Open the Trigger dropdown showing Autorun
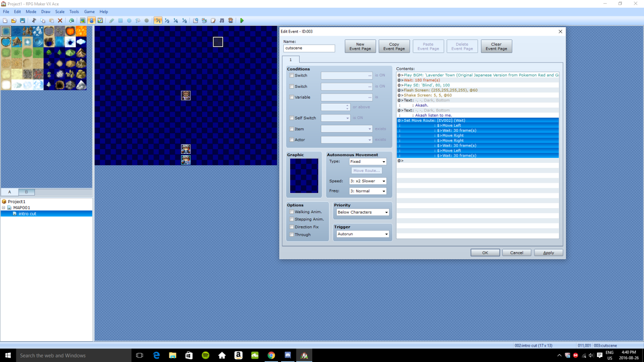The width and height of the screenshot is (644, 362). point(362,234)
